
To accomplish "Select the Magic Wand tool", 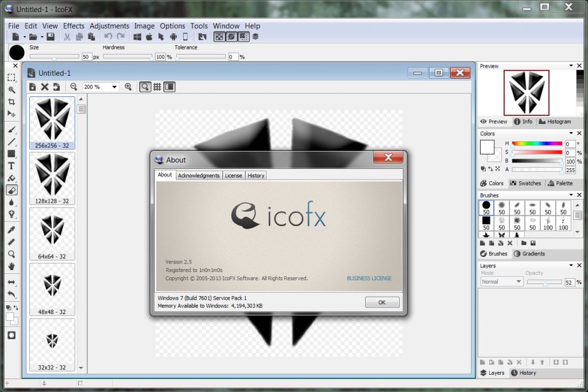I will 12,91.
